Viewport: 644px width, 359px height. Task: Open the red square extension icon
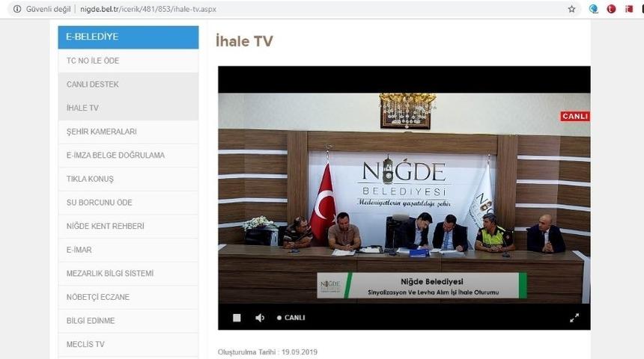(x=629, y=9)
